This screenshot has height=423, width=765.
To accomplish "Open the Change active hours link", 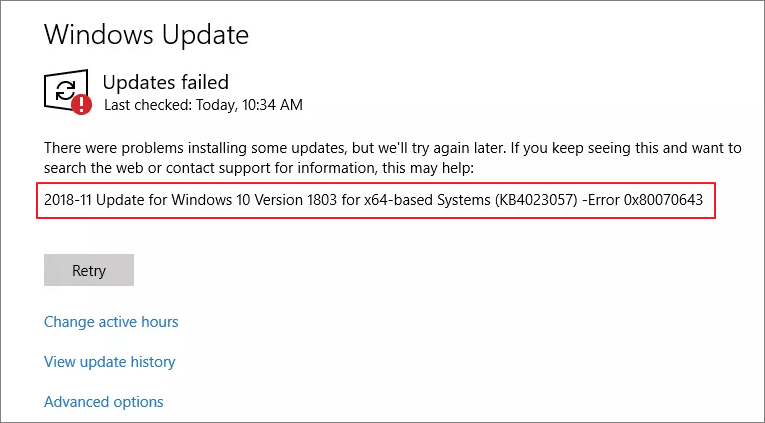I will pyautogui.click(x=111, y=322).
